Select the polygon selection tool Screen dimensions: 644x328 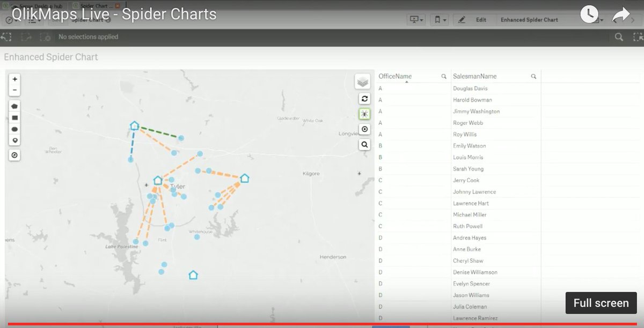coord(14,106)
